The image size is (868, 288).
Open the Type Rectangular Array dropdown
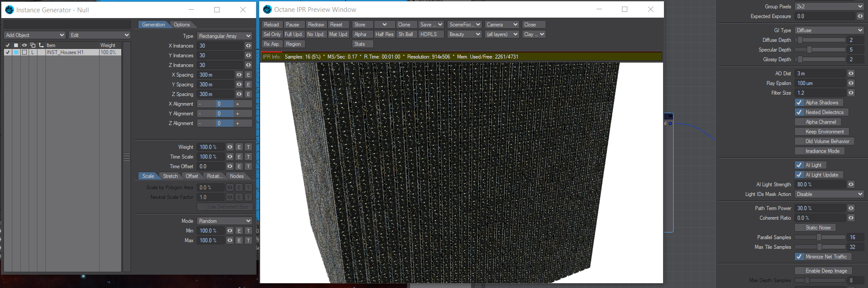224,36
